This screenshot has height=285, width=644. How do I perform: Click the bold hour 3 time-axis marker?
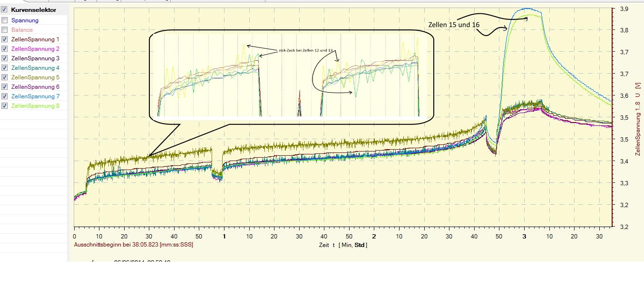click(524, 236)
